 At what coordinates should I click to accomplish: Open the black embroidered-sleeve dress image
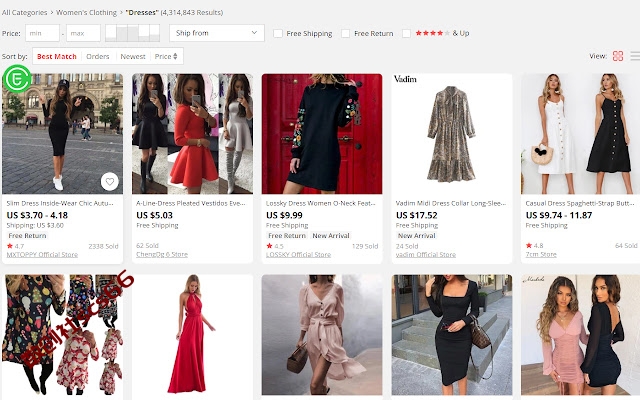point(322,134)
